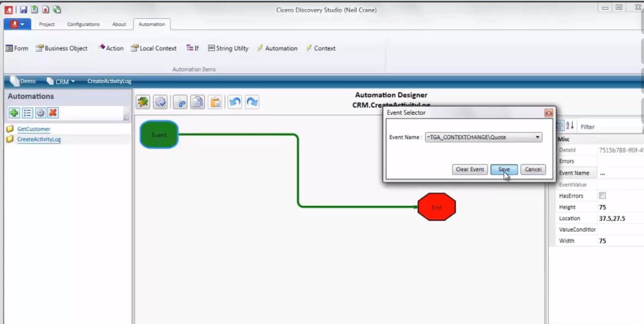Open the CreateActivityLog automation in list

pos(39,139)
